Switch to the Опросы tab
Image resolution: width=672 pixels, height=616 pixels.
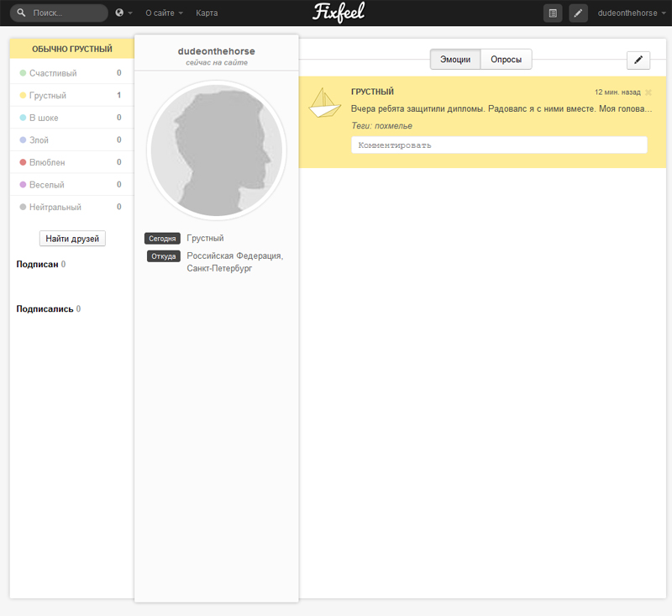(x=507, y=59)
